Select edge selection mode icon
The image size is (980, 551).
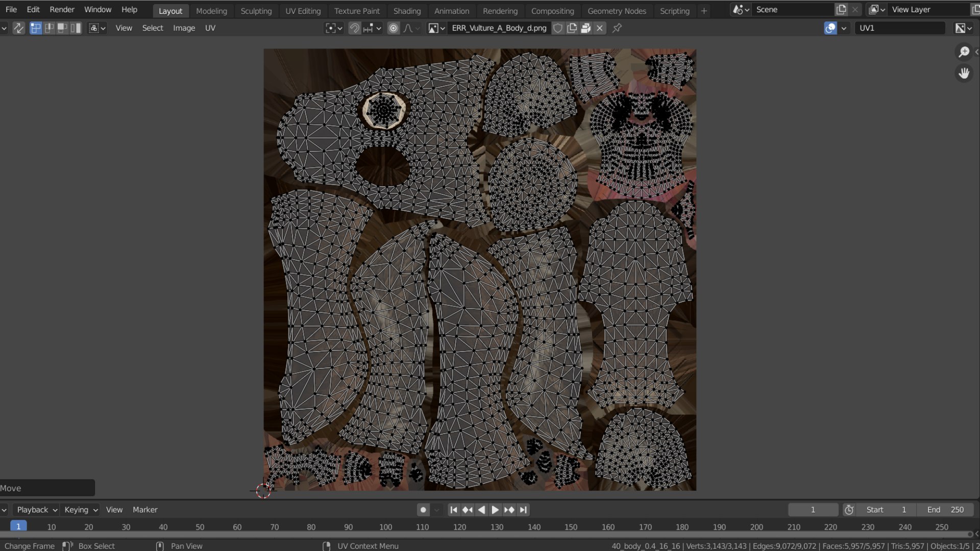[x=49, y=28]
